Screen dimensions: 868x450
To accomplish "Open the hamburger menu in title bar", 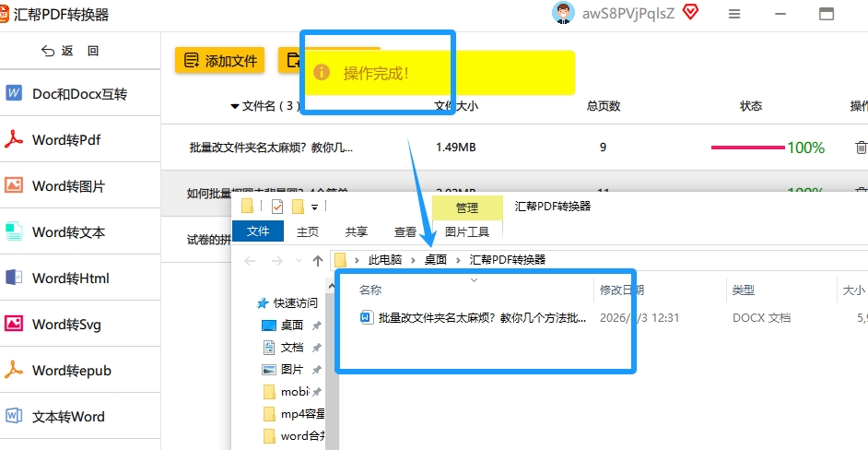I will coord(734,14).
